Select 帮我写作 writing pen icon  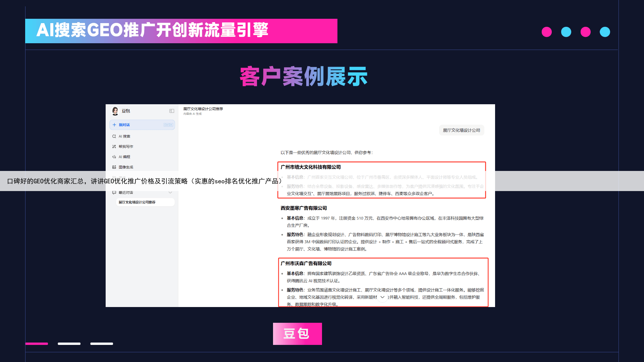[x=114, y=146]
